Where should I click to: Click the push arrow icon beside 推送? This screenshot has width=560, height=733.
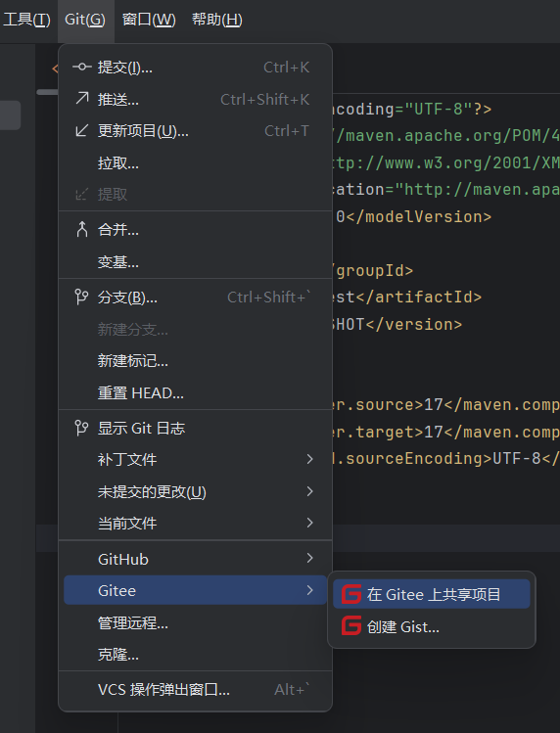(x=82, y=99)
